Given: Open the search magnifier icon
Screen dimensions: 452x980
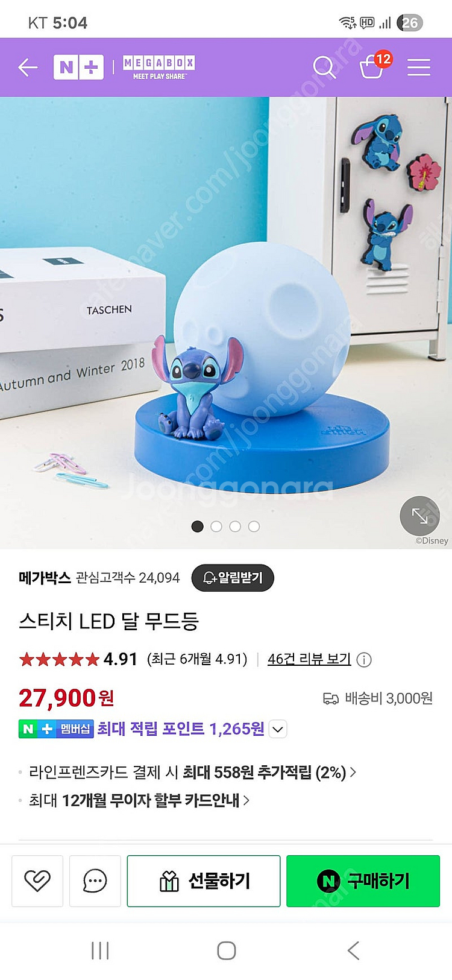Looking at the screenshot, I should [324, 67].
